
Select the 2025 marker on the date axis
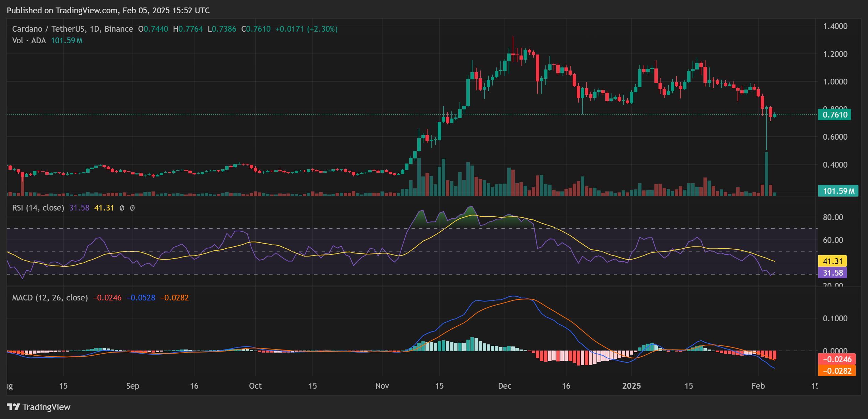pyautogui.click(x=632, y=386)
